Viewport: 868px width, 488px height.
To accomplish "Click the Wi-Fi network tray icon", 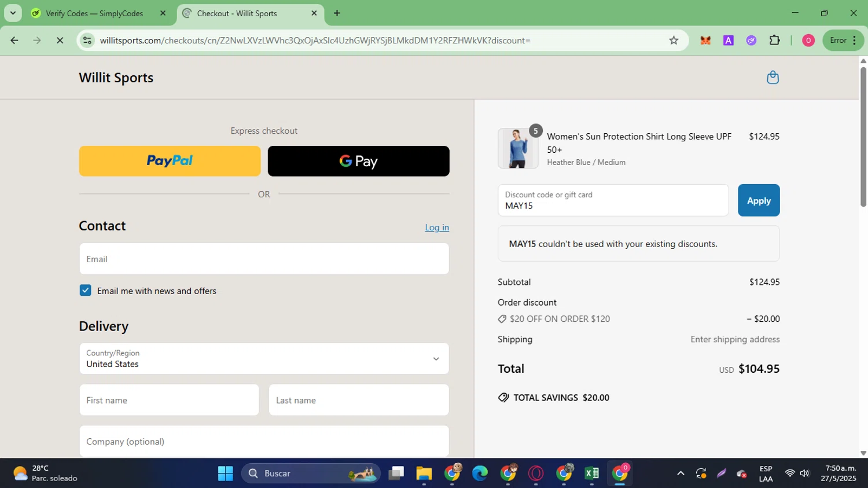I will (x=789, y=474).
